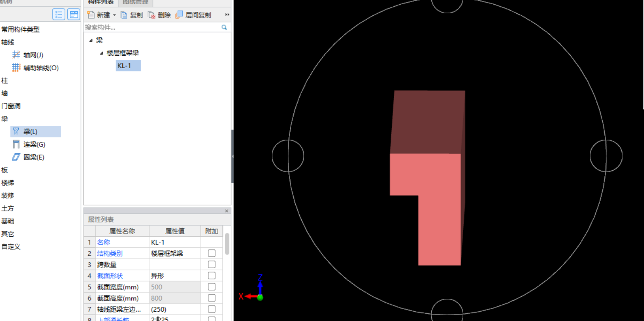644x321 pixels.
Task: Open 轴线 category
Action: [x=8, y=42]
